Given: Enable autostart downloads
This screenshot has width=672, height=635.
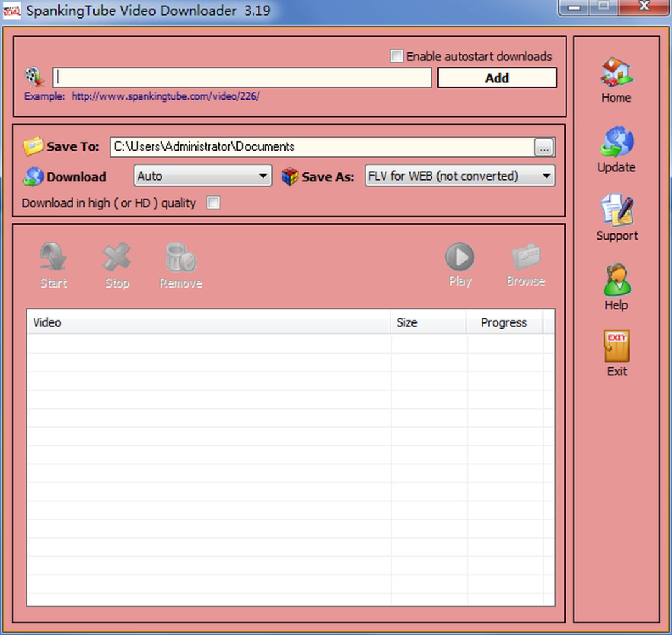Looking at the screenshot, I should 396,56.
